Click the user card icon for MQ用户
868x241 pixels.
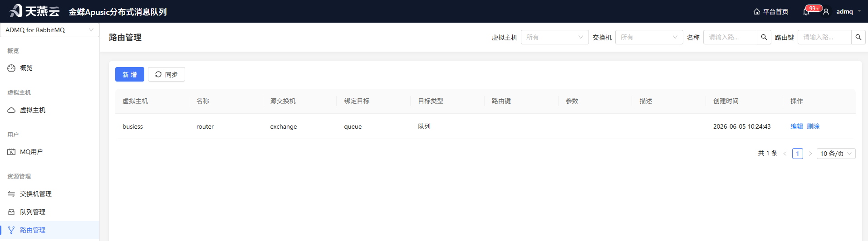click(11, 152)
